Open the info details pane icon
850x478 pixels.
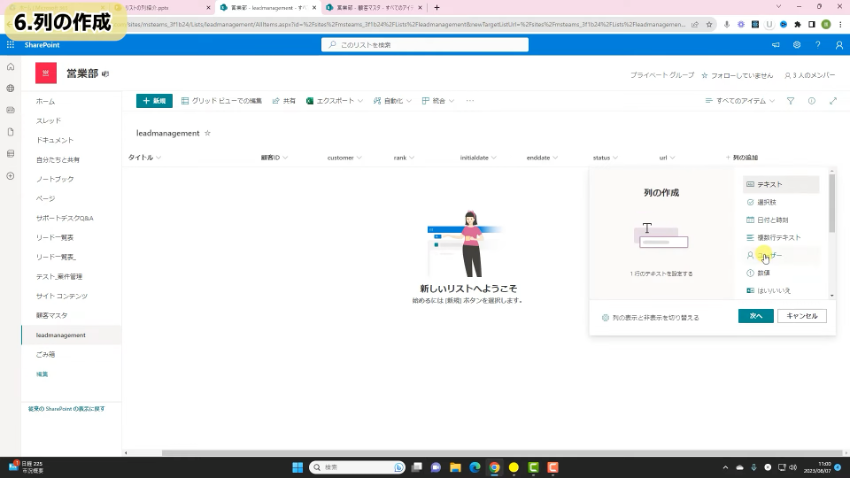811,101
